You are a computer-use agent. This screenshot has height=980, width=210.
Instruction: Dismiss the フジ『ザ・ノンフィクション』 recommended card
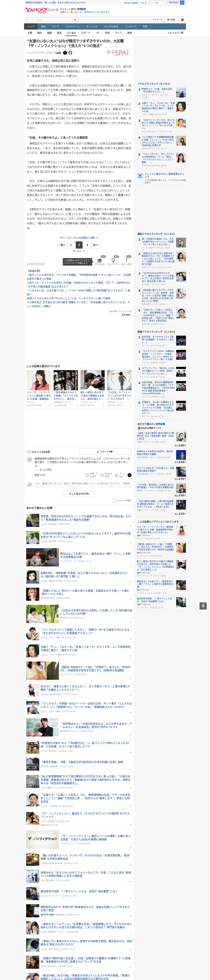click(50, 405)
